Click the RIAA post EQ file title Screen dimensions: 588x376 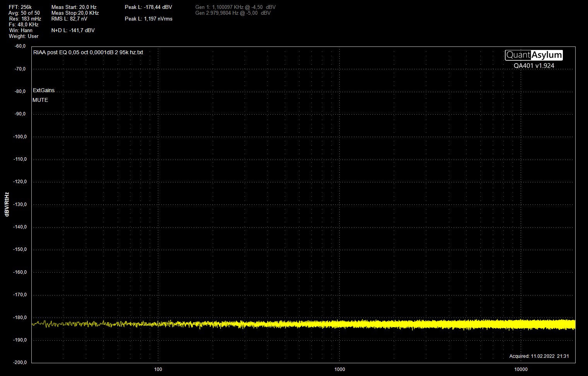88,52
